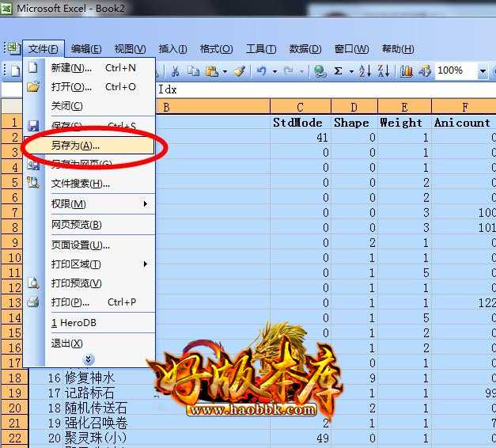Select column E header
The height and width of the screenshot is (448, 496).
click(x=404, y=107)
